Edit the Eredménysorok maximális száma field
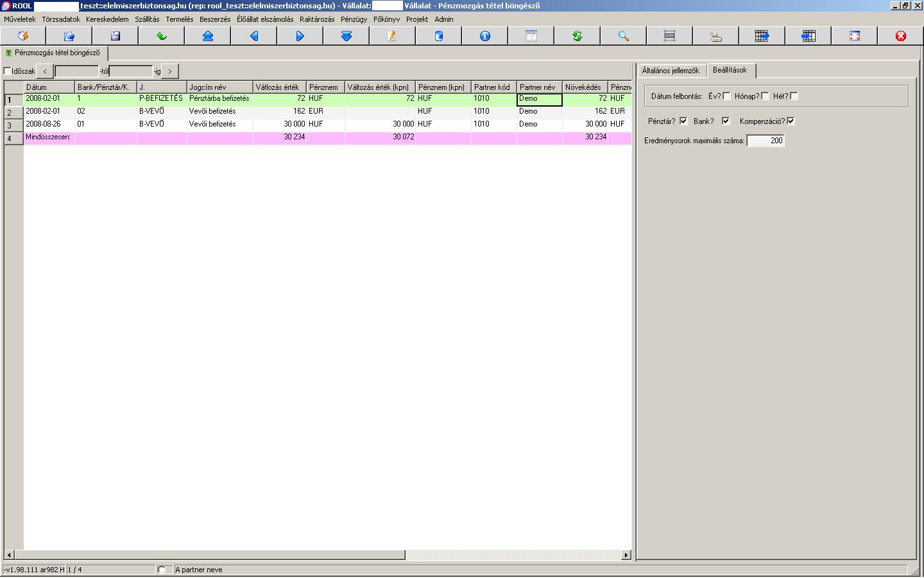The width and height of the screenshot is (924, 578). click(x=766, y=141)
